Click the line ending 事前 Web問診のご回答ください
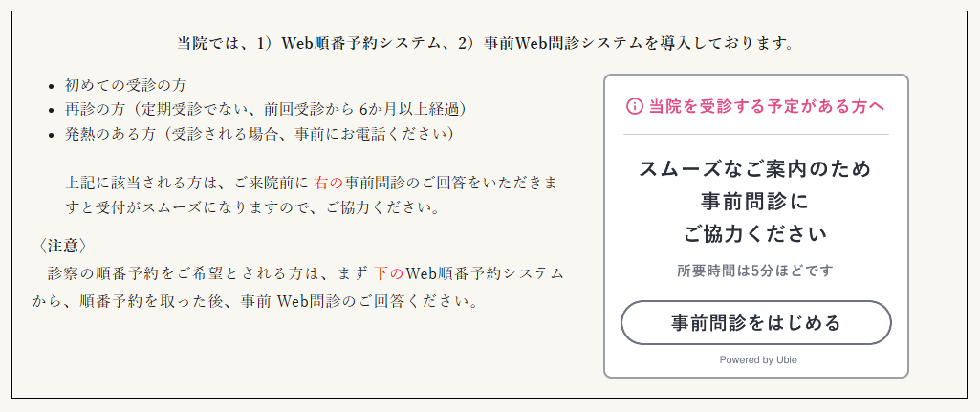980x412 pixels. [x=255, y=302]
